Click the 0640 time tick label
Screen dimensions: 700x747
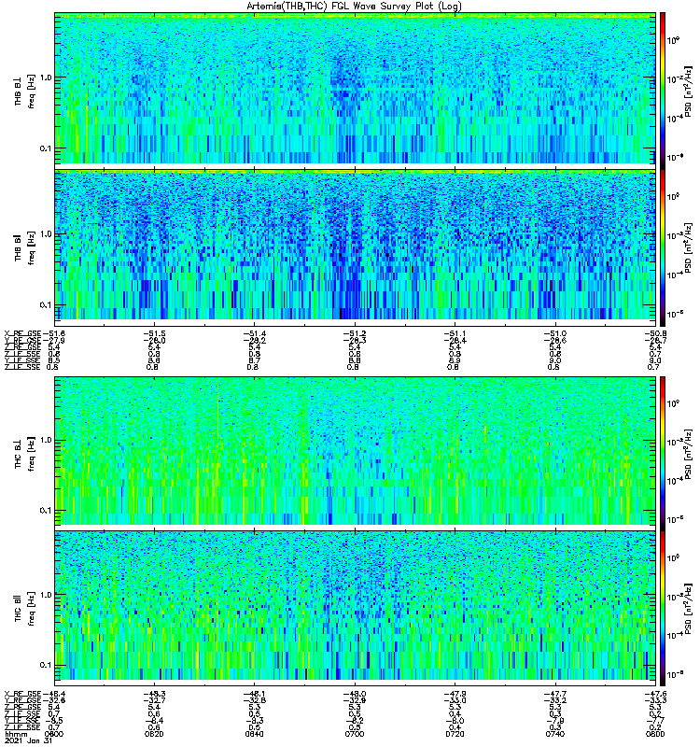pos(254,734)
